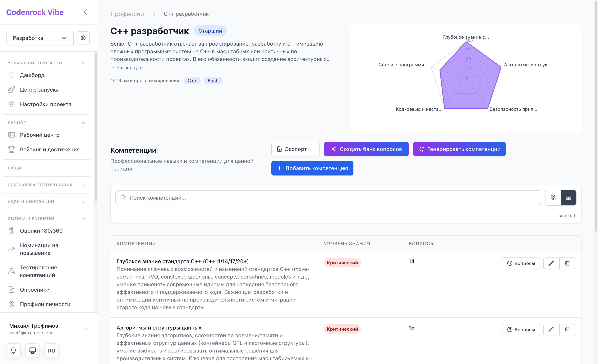Open Вопросы for Алгоритмы и структуры данных
598x364 pixels.
tap(521, 329)
